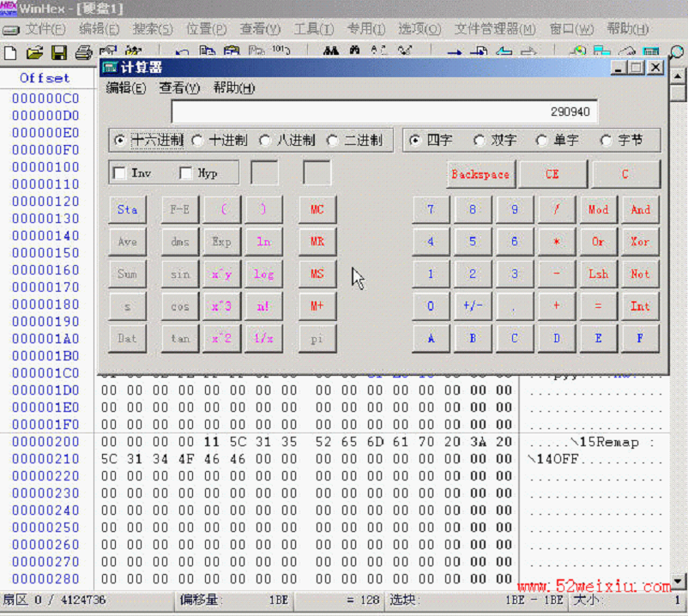
Task: Click the +/- sign change button
Action: click(473, 306)
